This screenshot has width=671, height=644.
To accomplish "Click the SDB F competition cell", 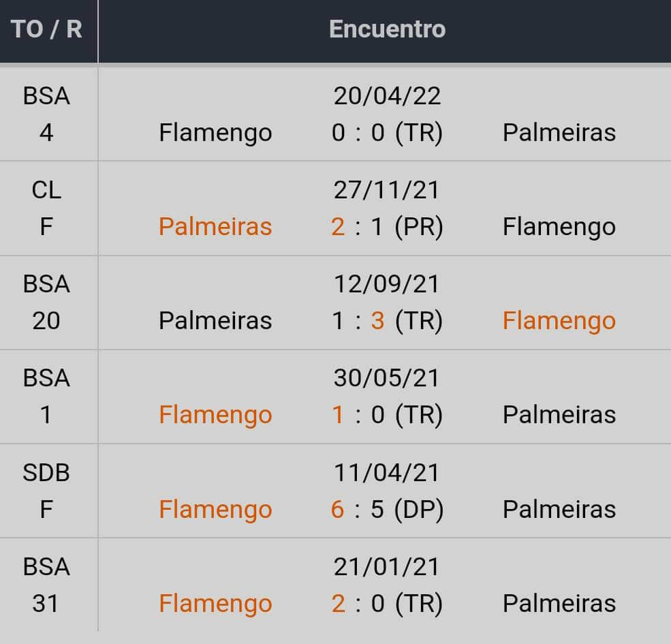I will click(46, 491).
